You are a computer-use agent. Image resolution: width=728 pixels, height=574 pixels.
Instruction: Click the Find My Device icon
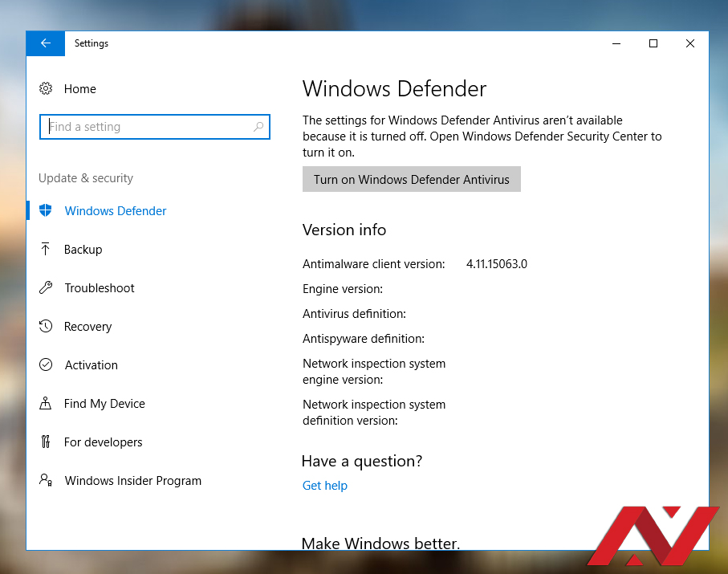(x=46, y=403)
